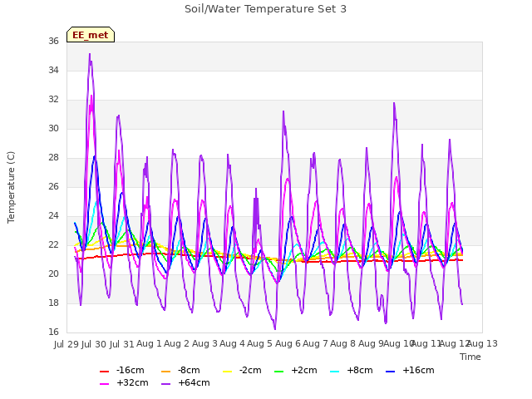Click the Aug 3 x-axis date label
The width and height of the screenshot is (532, 399).
pyautogui.click(x=204, y=343)
